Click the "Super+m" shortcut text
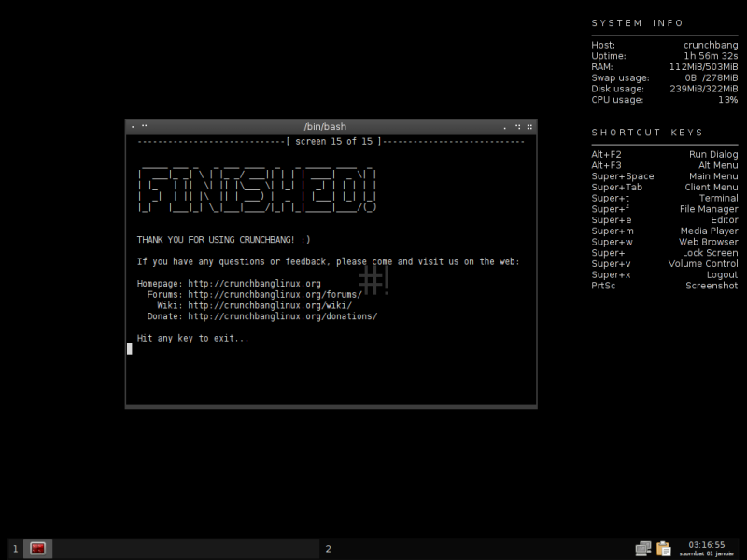This screenshot has width=747, height=560. tap(613, 231)
